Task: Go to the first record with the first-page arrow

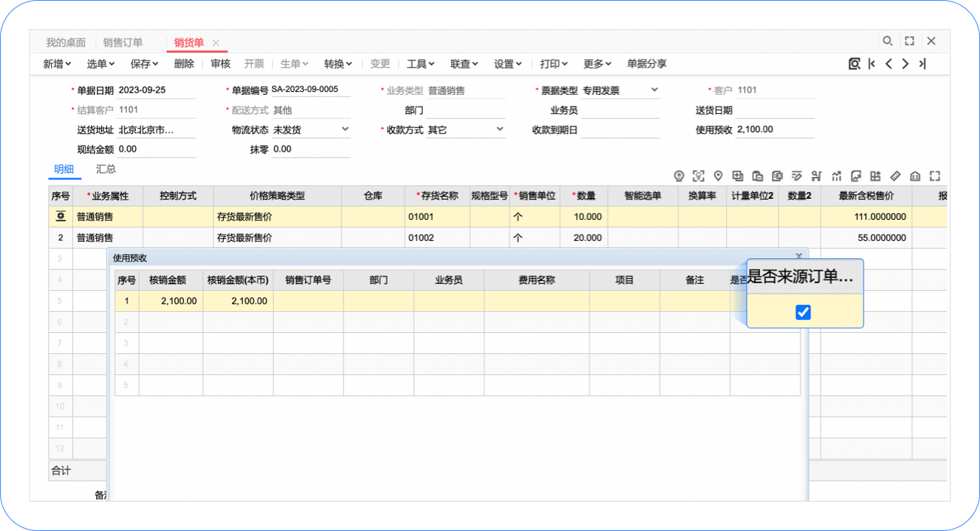Action: click(871, 64)
